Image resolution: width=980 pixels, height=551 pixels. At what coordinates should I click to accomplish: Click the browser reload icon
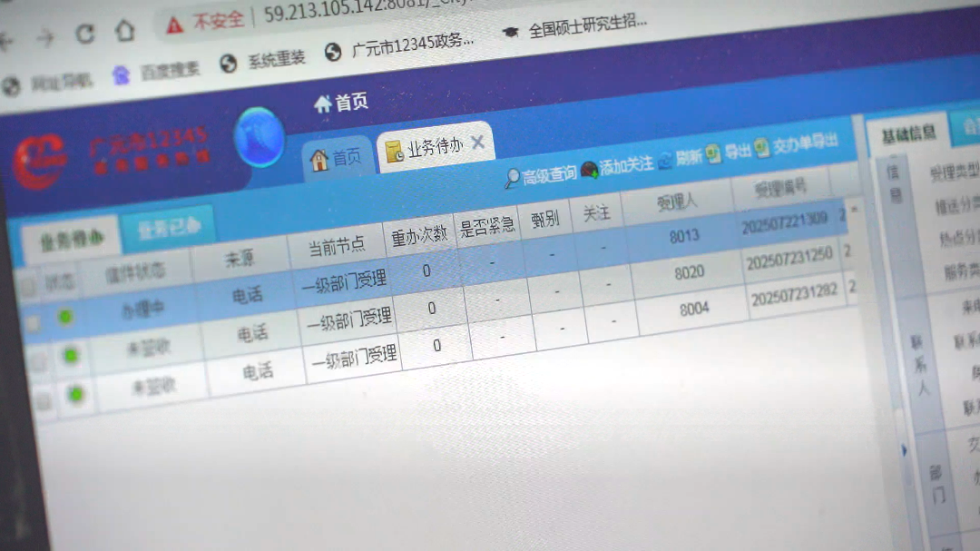click(84, 34)
